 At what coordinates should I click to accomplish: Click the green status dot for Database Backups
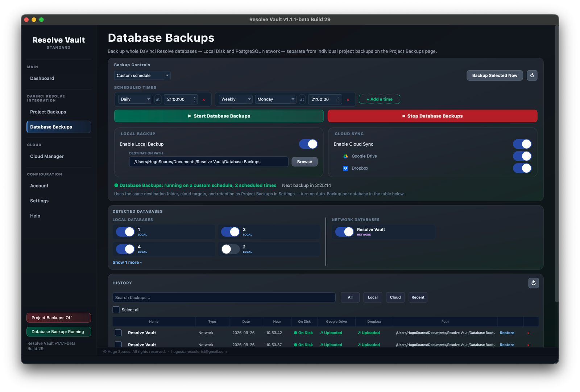click(116, 185)
